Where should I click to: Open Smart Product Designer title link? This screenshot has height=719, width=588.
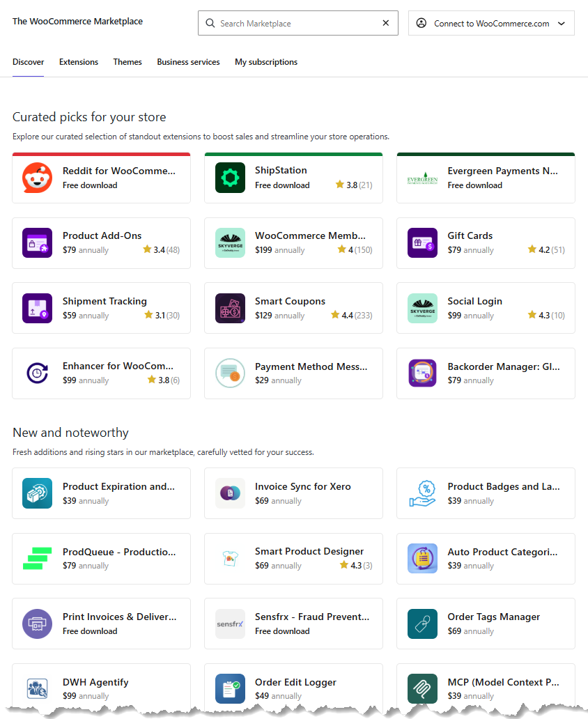309,551
